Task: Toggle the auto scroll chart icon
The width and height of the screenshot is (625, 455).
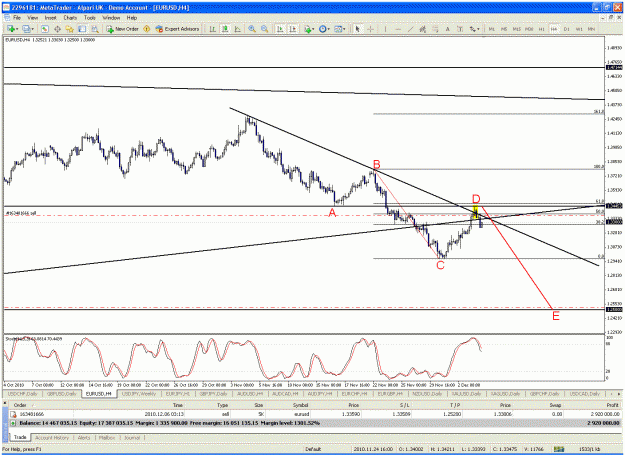Action: tap(280, 29)
